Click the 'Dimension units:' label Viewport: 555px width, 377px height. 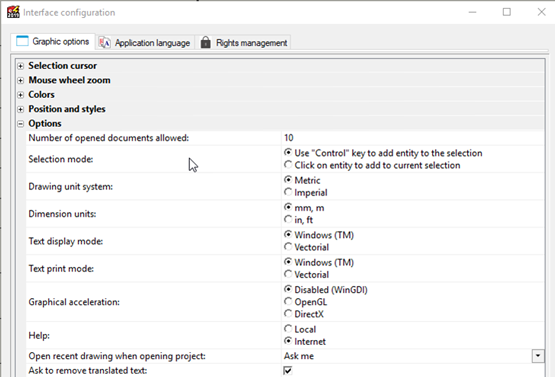(x=62, y=214)
